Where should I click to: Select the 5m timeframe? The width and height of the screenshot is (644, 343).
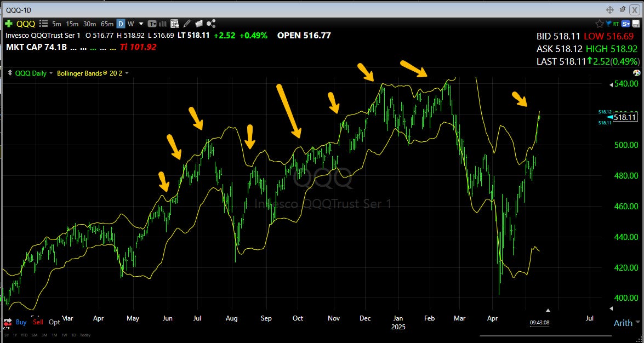click(56, 24)
